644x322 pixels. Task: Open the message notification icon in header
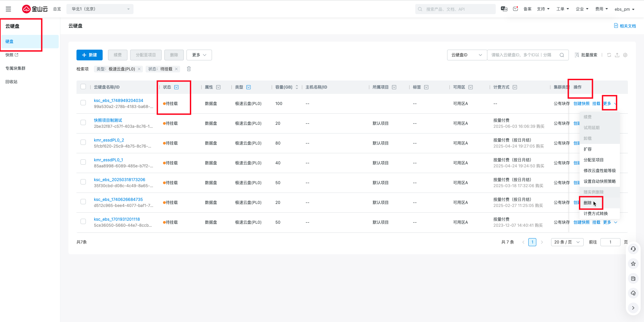point(516,9)
